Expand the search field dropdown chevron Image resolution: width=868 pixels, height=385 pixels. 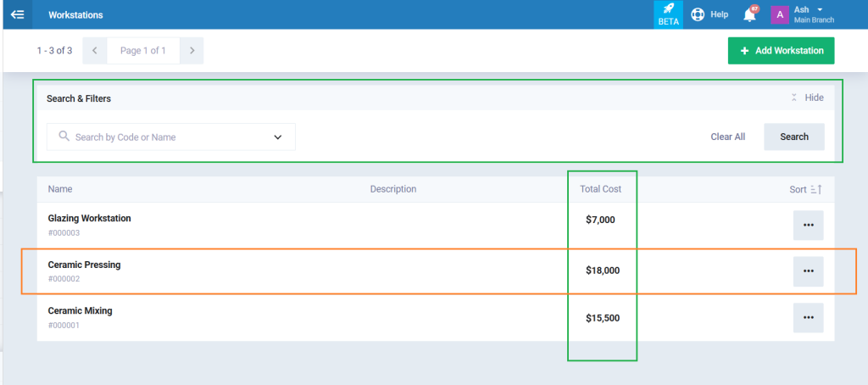[278, 137]
